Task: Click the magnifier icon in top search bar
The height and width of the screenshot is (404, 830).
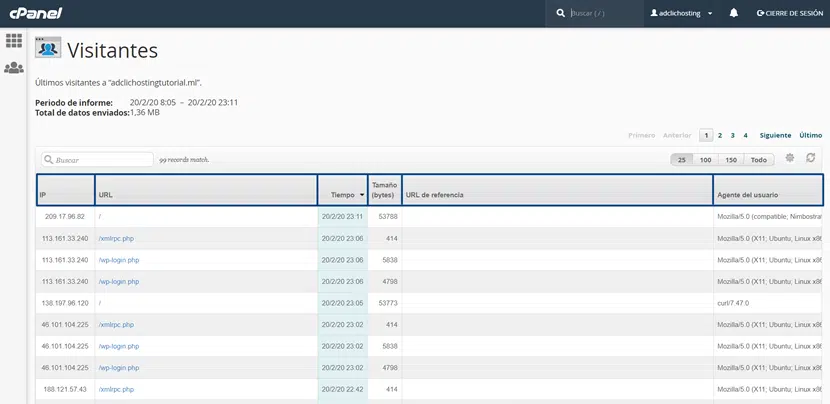Action: click(x=561, y=13)
